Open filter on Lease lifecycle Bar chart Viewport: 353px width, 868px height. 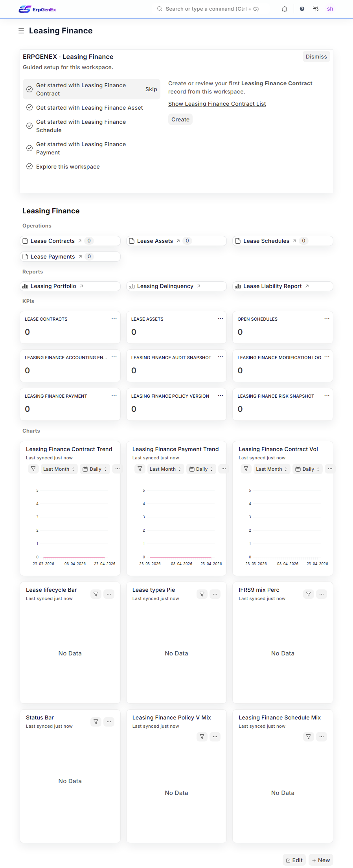[96, 594]
